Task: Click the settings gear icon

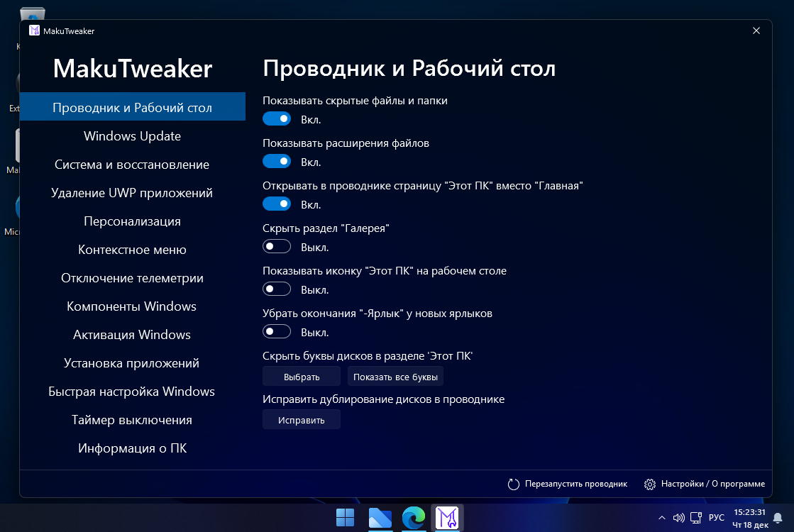Action: point(650,484)
